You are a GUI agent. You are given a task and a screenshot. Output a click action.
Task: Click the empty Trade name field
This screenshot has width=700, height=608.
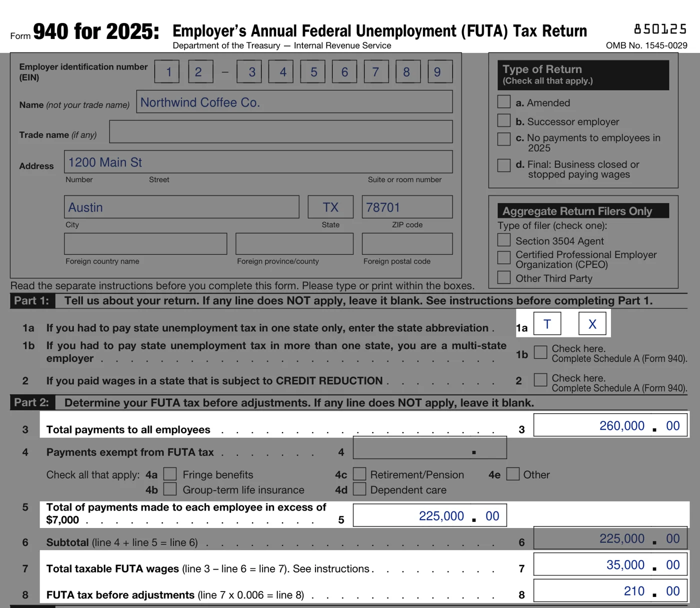coord(281,131)
